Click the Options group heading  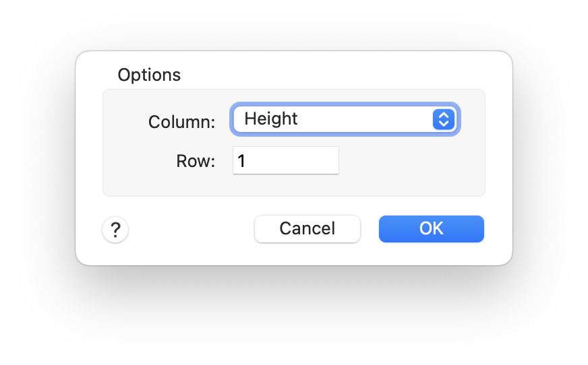[x=149, y=75]
